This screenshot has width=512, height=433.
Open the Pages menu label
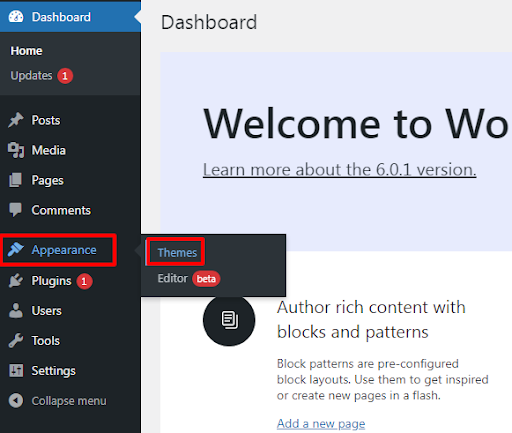tap(47, 181)
